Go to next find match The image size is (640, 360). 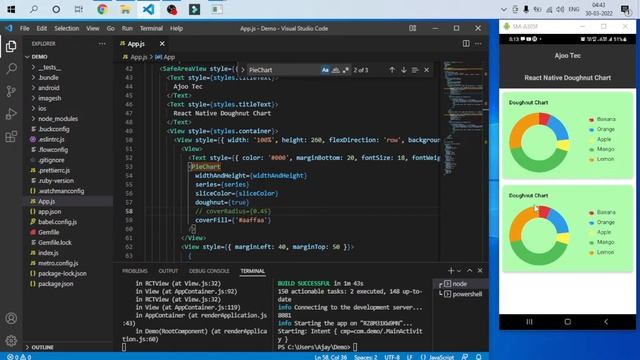(404, 70)
